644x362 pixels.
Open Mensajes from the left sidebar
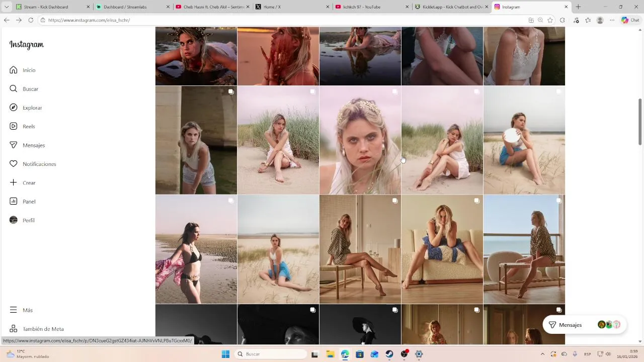pos(27,145)
